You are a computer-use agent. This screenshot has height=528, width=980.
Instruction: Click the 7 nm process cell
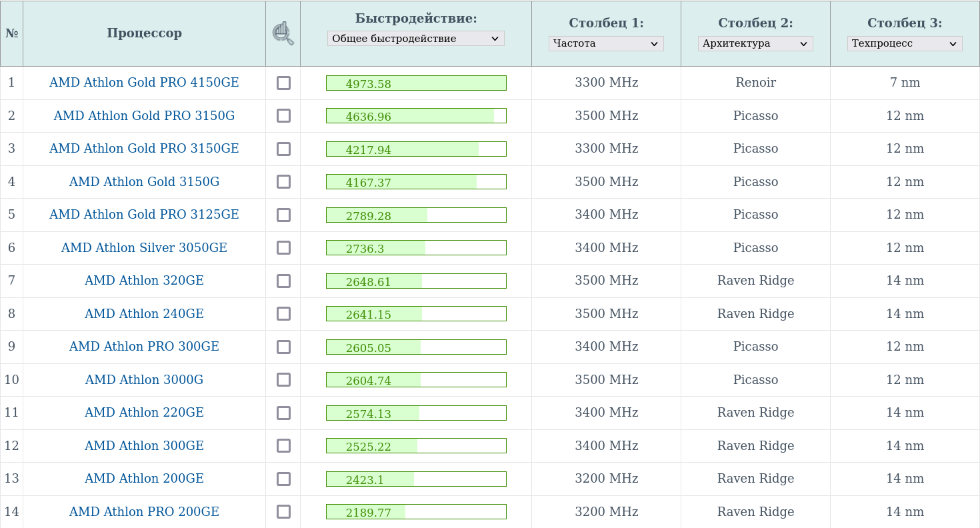[905, 83]
